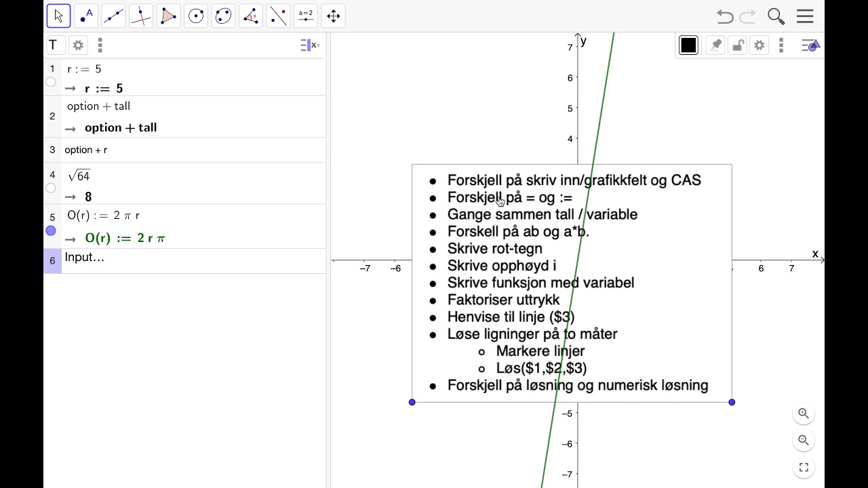Select the Circle with Center tool
The height and width of the screenshot is (488, 868).
click(x=196, y=16)
